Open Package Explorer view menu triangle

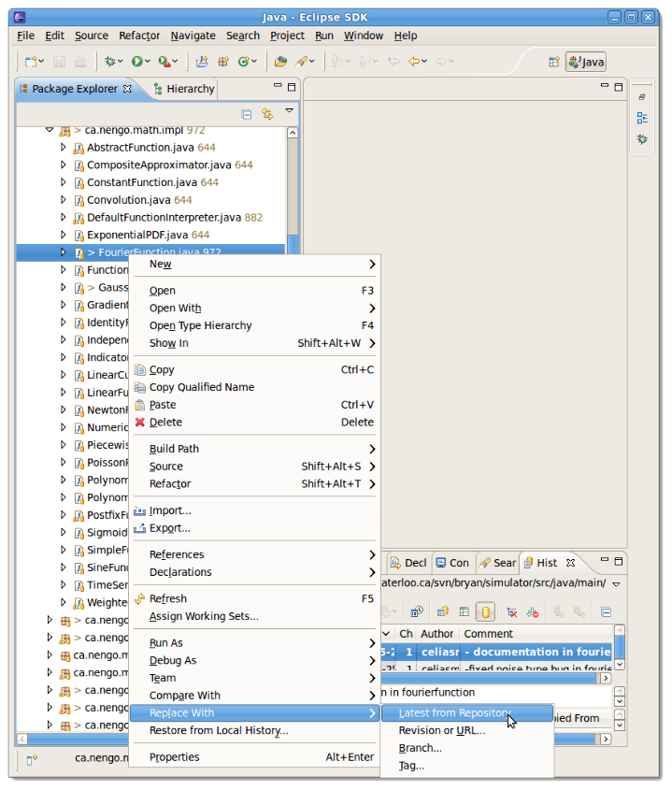coord(289,110)
